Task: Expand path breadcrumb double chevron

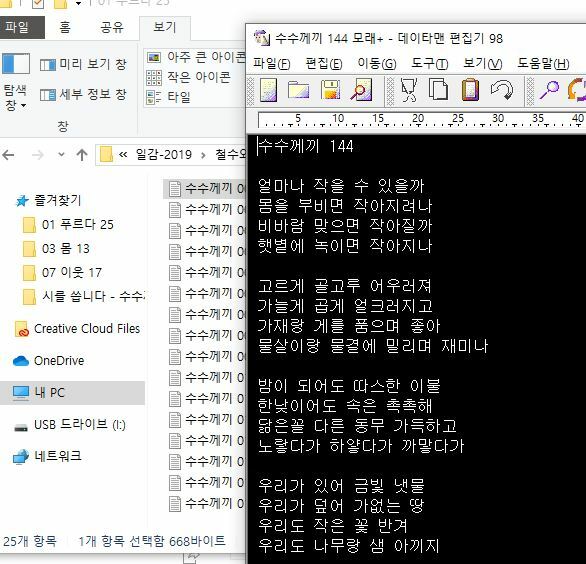Action: [123, 154]
